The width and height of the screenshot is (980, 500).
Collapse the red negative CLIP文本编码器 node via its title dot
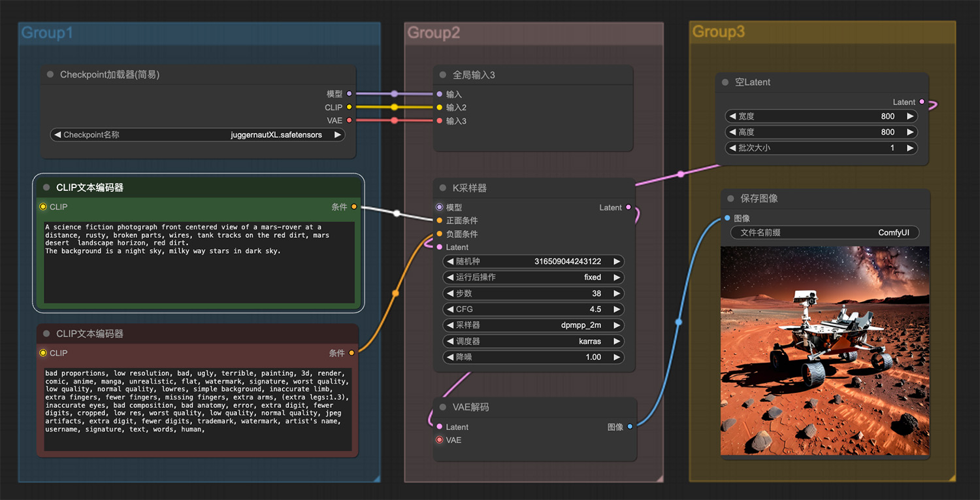point(46,333)
